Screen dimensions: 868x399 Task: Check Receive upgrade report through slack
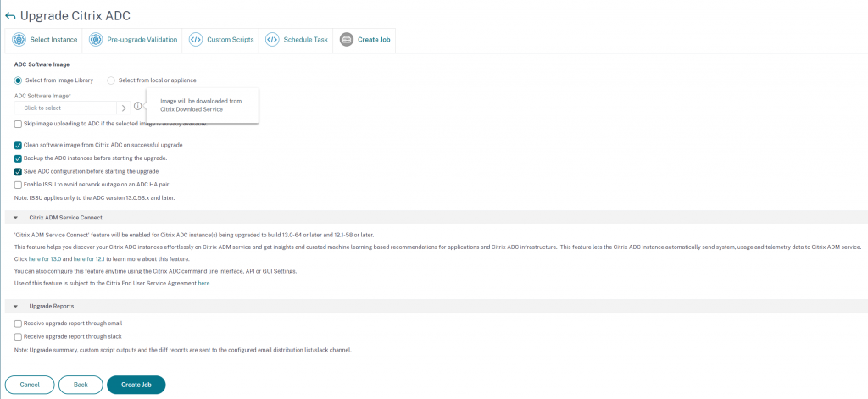[19, 336]
